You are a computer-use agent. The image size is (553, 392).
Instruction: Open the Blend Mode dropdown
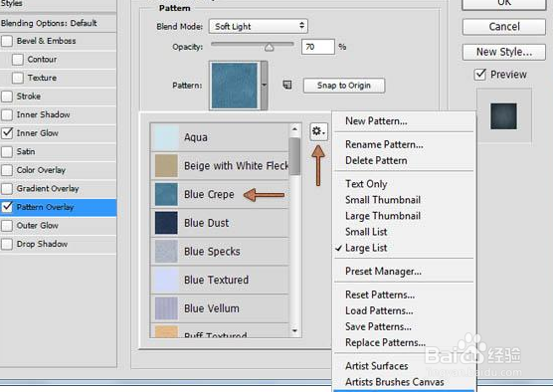coord(259,26)
